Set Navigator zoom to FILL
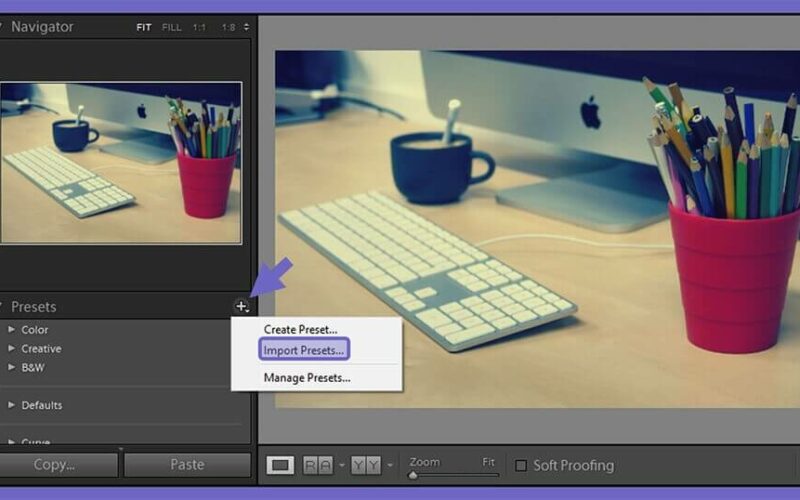 click(171, 28)
